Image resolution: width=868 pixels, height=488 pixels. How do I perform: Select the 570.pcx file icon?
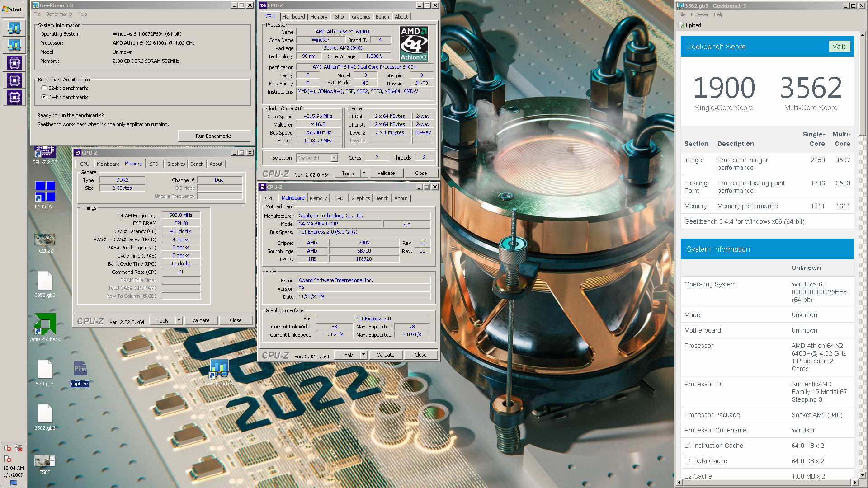[x=45, y=373]
